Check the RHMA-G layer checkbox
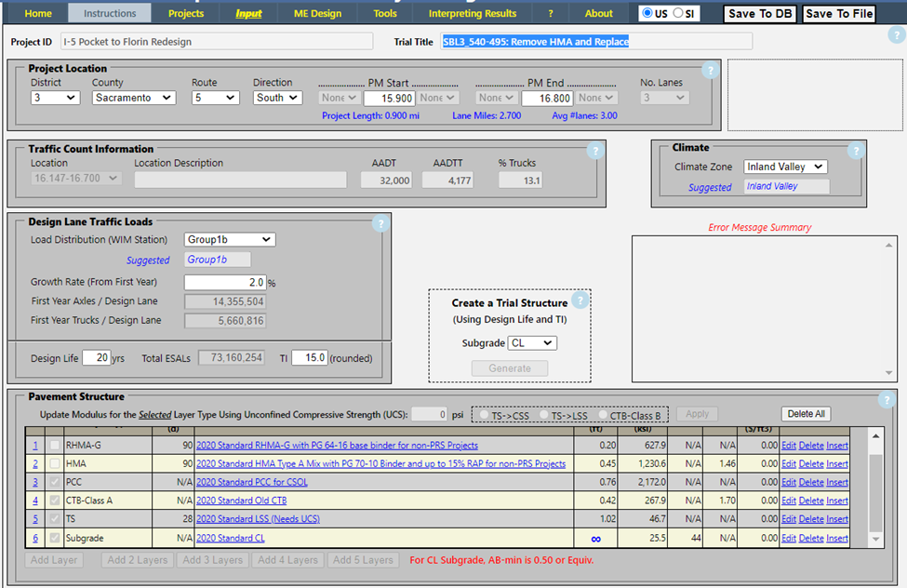 [x=55, y=446]
